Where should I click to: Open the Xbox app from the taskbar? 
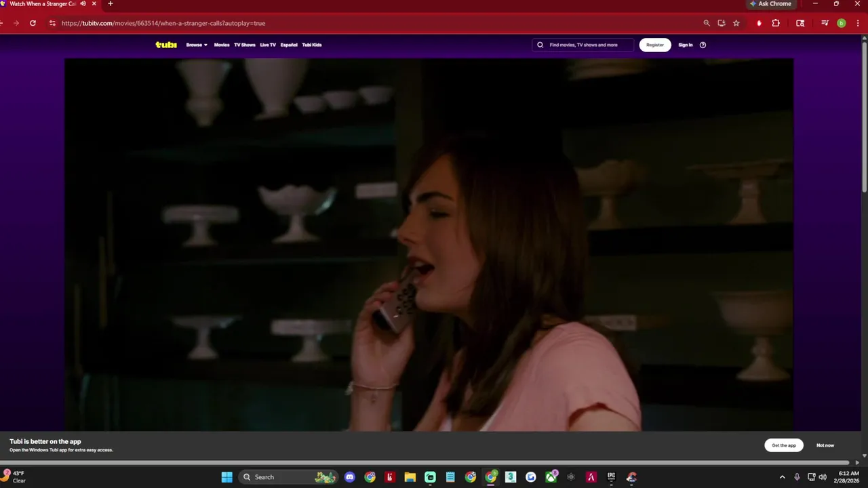551,477
